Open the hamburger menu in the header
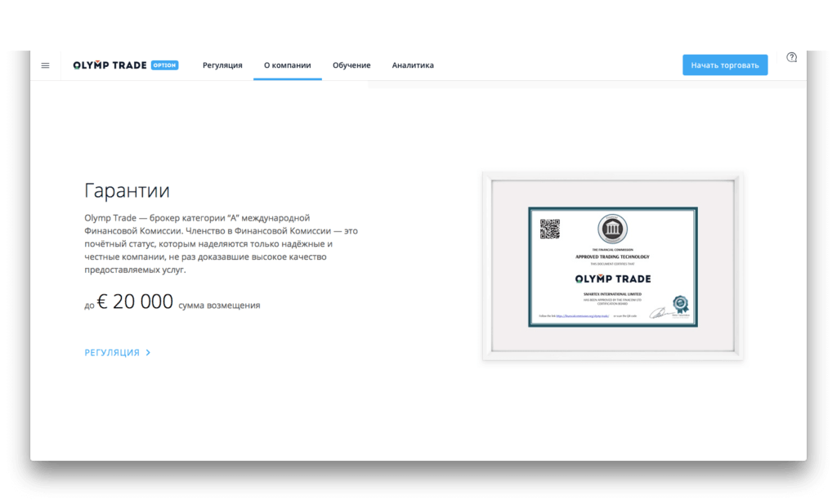Screen dimensions: 837x504 coord(45,65)
